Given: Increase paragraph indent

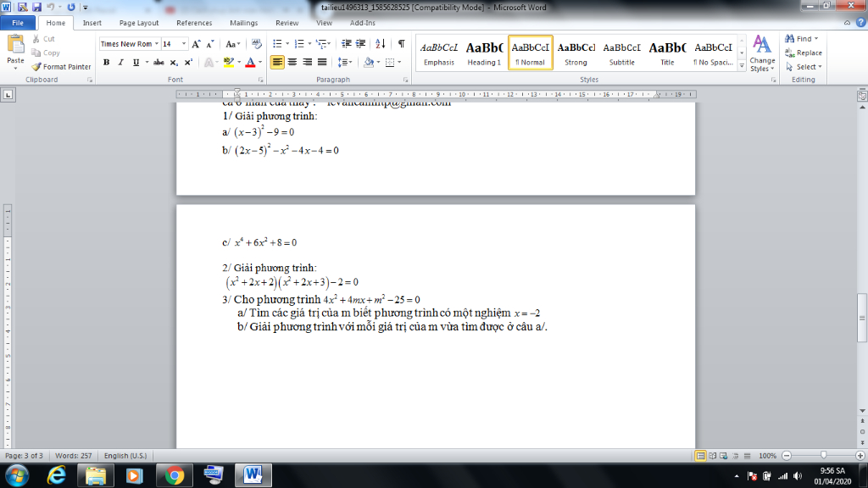Looking at the screenshot, I should (360, 44).
